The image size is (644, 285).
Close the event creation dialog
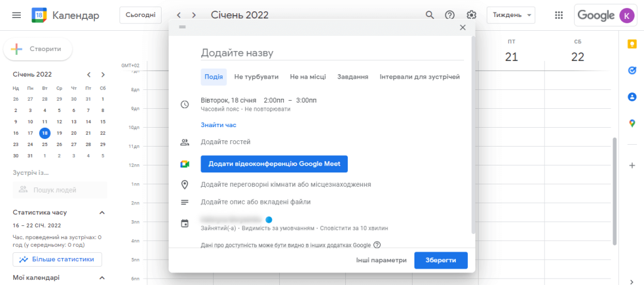click(463, 28)
